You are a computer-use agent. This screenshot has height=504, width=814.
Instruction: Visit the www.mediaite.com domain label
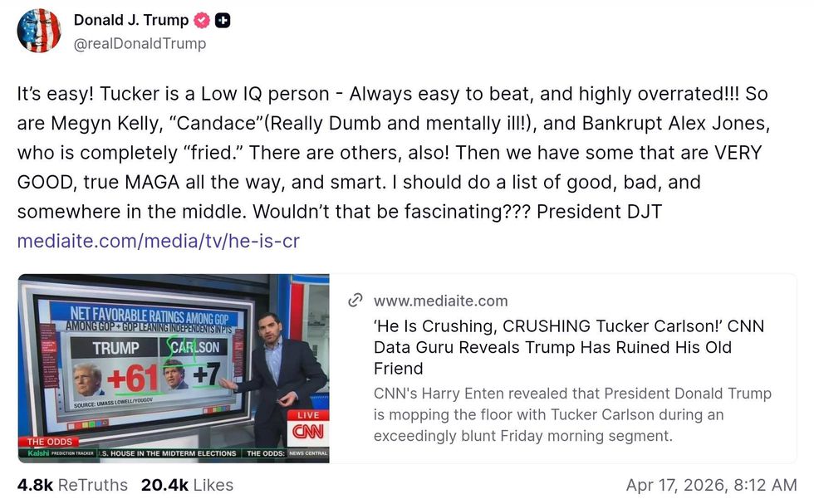[x=440, y=301]
